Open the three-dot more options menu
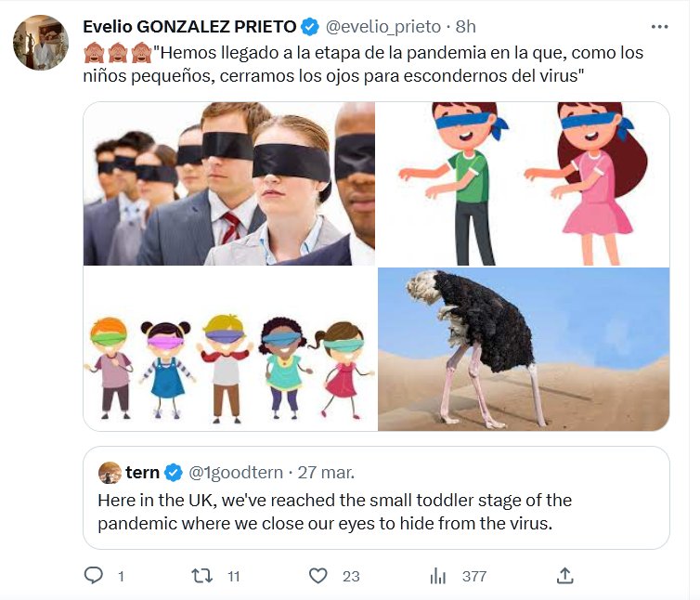The width and height of the screenshot is (700, 600). [659, 27]
